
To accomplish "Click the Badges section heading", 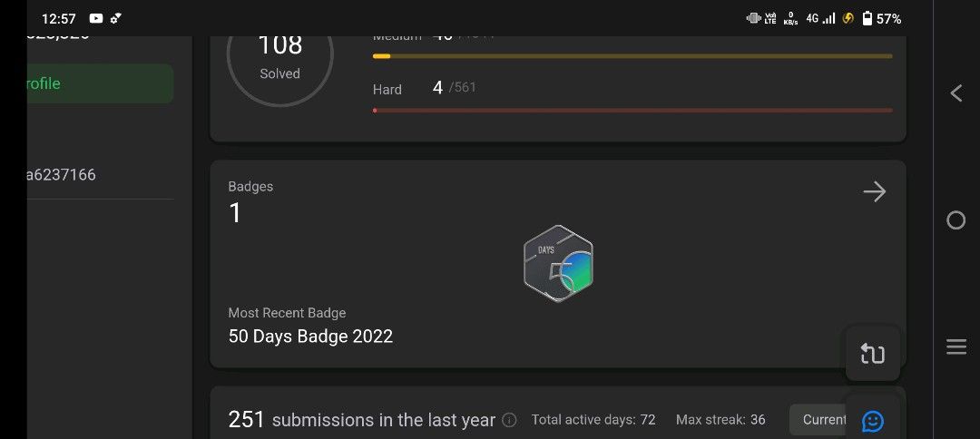I will 250,186.
